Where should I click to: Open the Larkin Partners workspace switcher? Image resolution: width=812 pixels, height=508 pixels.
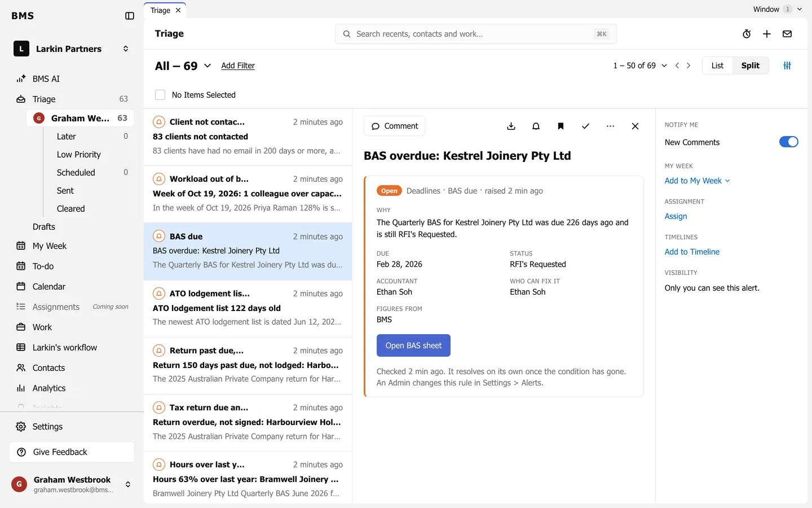tap(72, 49)
